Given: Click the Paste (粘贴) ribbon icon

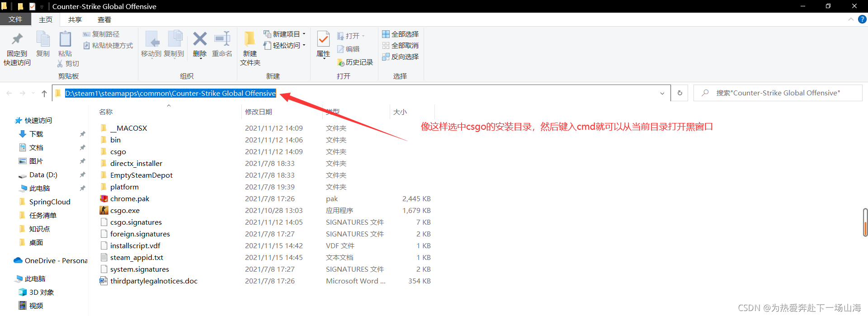Looking at the screenshot, I should pos(65,40).
